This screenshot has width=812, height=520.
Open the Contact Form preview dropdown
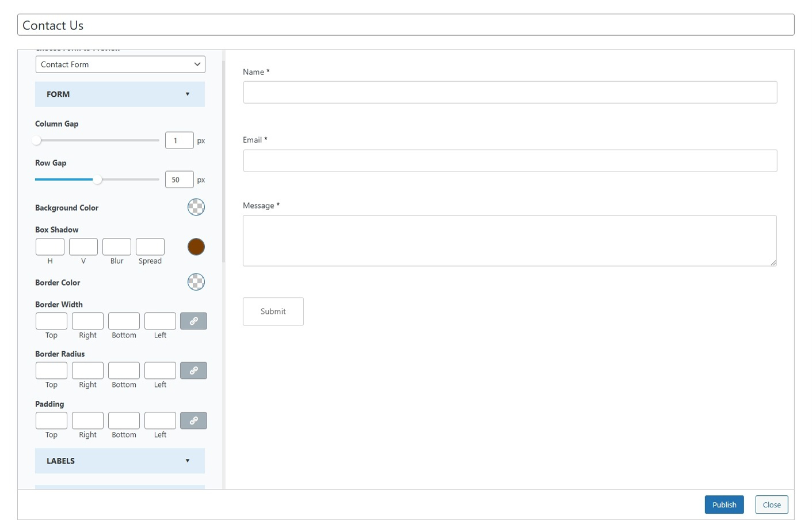120,64
